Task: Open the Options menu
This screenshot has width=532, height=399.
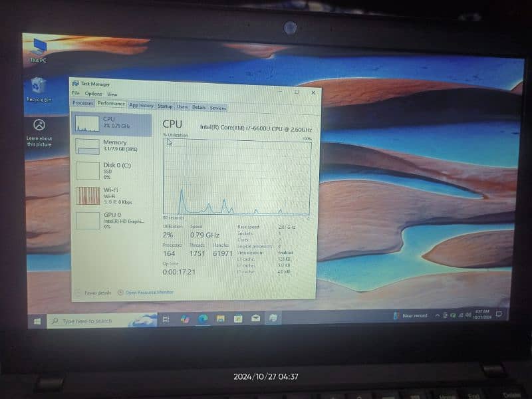Action: click(x=93, y=94)
